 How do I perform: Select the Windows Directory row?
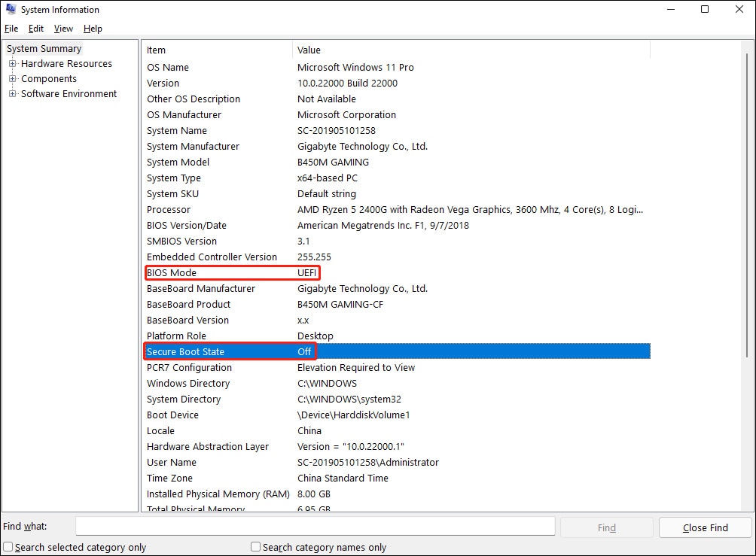pyautogui.click(x=397, y=384)
